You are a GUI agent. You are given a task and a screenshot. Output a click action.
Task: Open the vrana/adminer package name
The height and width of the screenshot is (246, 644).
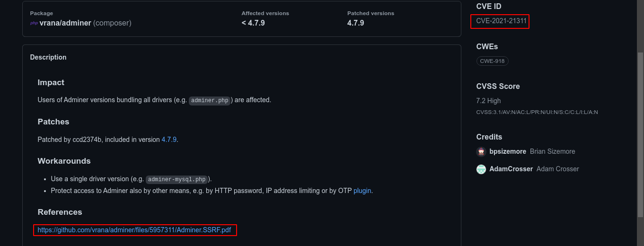[x=65, y=23]
